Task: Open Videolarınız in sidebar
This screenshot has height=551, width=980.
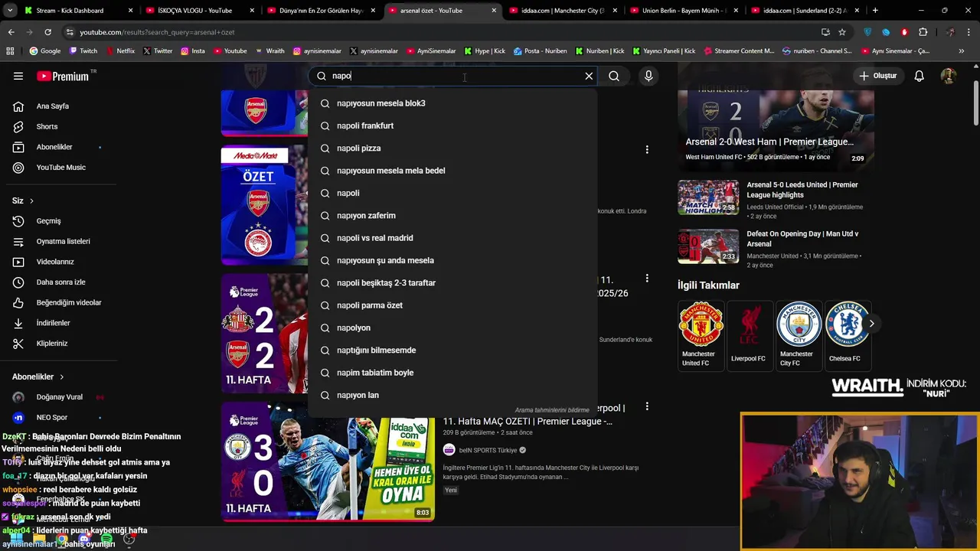Action: (54, 262)
